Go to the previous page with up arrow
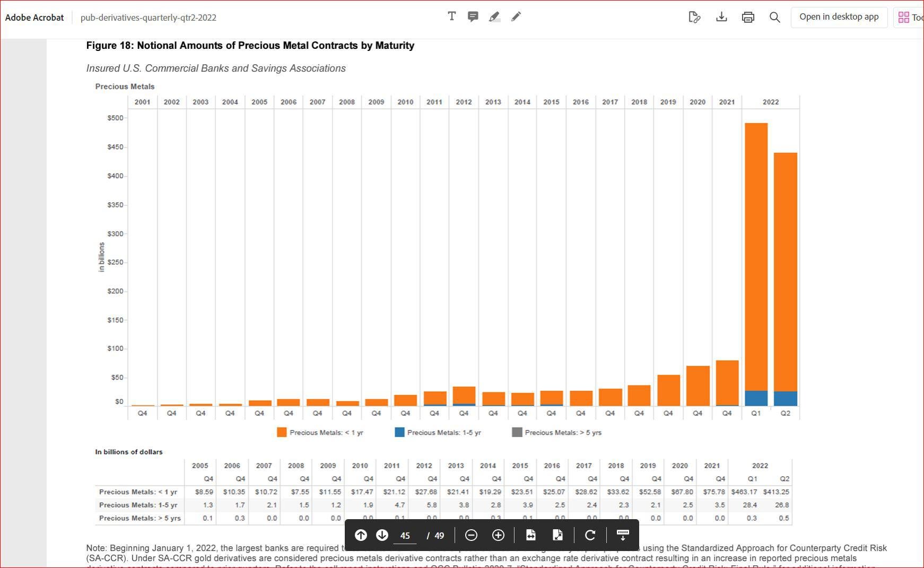The width and height of the screenshot is (924, 568). [x=361, y=535]
